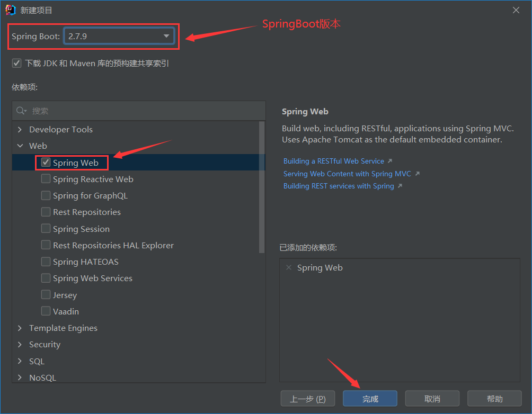Check the Spring for GraphQL option

[46, 195]
